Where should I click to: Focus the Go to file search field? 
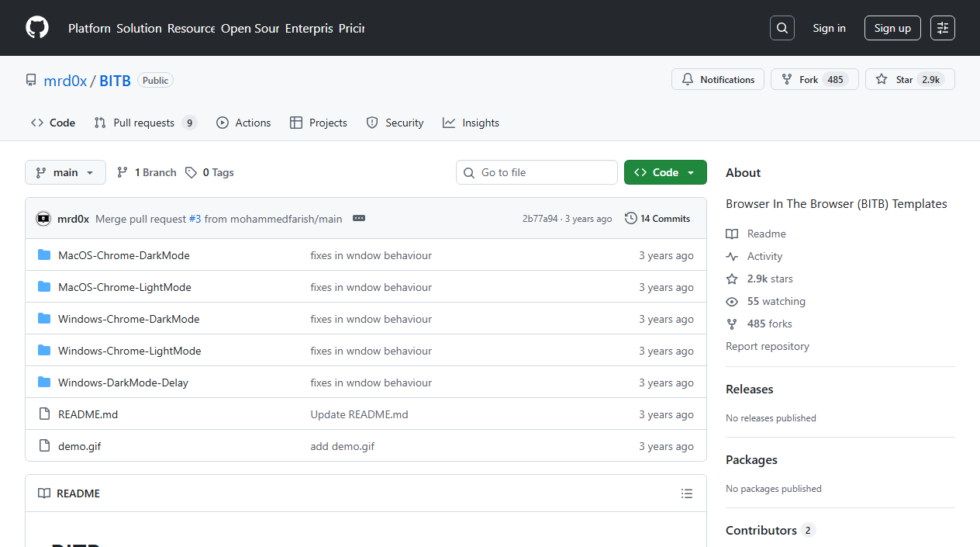pyautogui.click(x=537, y=172)
